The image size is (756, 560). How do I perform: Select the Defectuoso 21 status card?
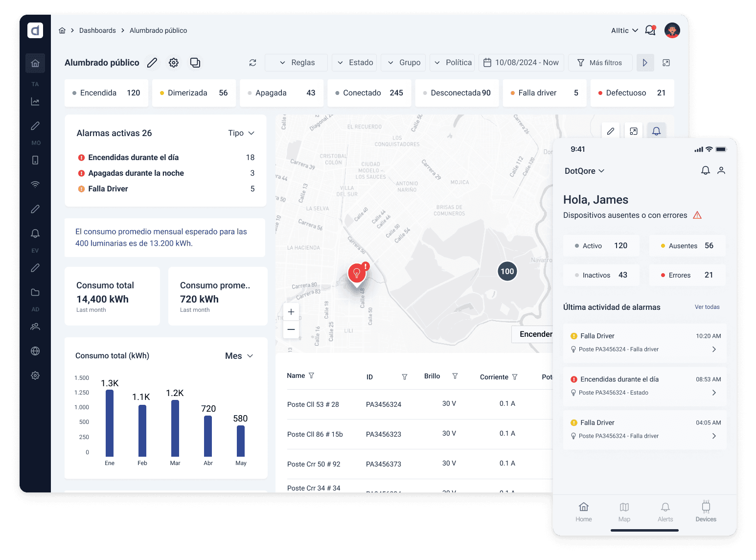(x=632, y=93)
